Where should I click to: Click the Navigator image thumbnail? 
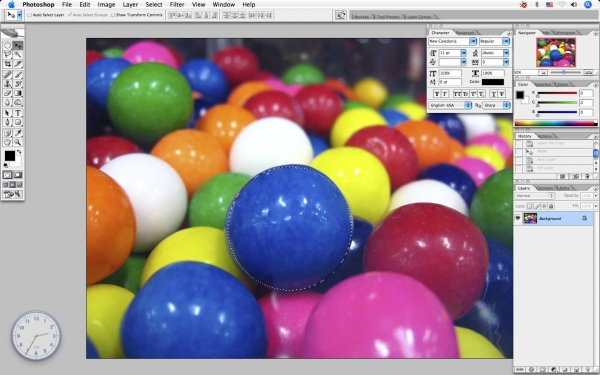pos(556,52)
